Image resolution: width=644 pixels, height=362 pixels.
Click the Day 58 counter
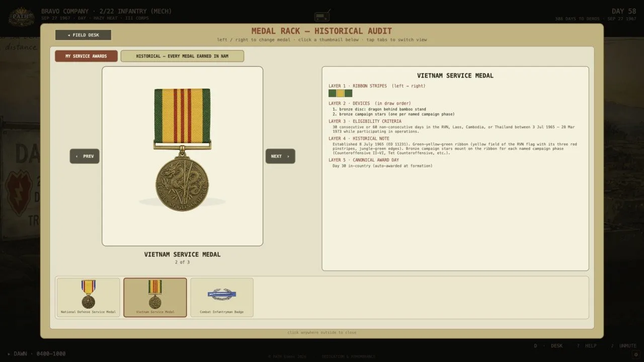[625, 11]
